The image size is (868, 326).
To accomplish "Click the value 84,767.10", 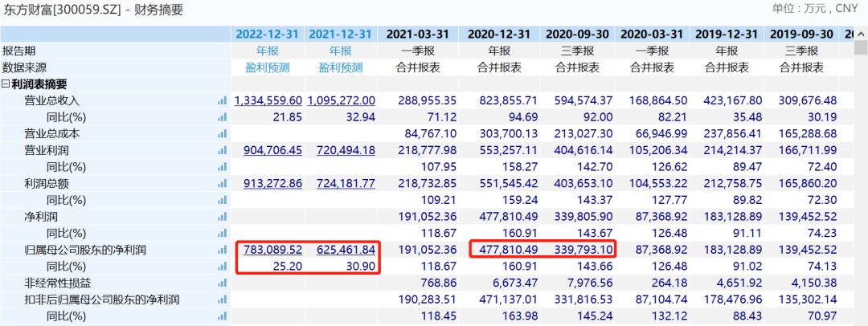I will [430, 134].
